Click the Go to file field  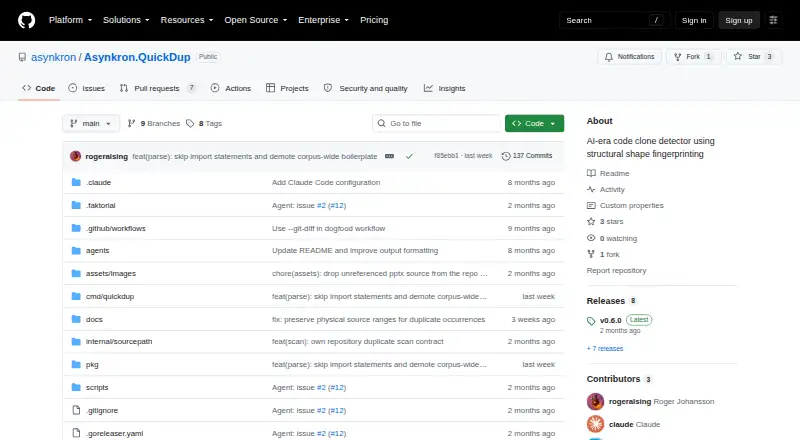tap(437, 124)
